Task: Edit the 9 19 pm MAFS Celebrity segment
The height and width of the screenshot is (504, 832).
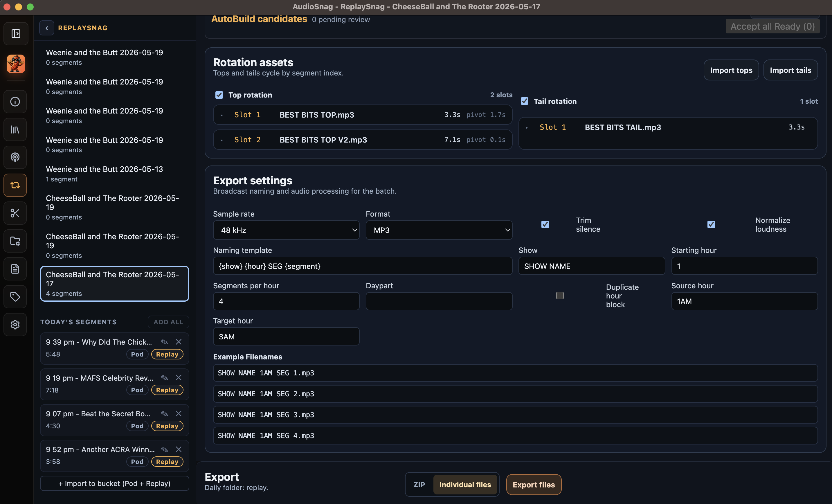Action: [164, 378]
